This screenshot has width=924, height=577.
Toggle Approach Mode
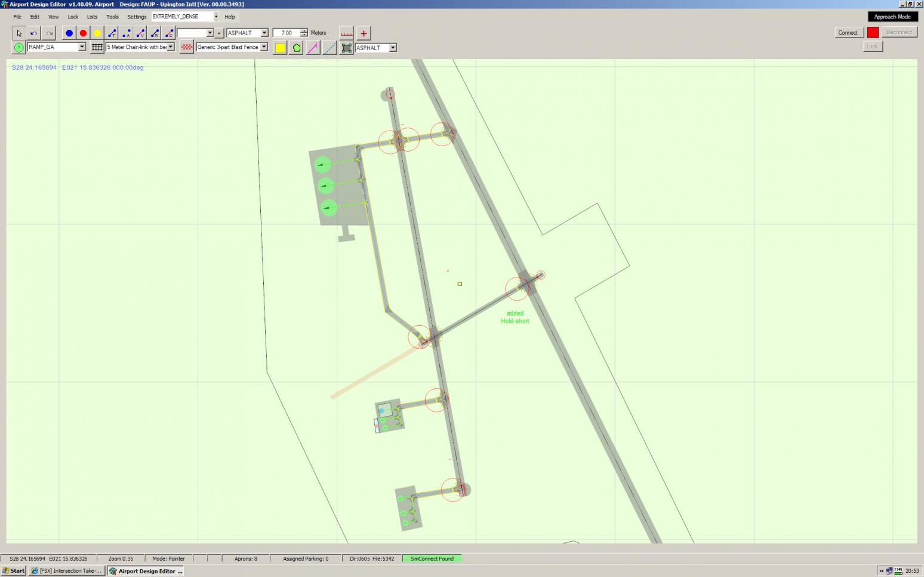[892, 17]
